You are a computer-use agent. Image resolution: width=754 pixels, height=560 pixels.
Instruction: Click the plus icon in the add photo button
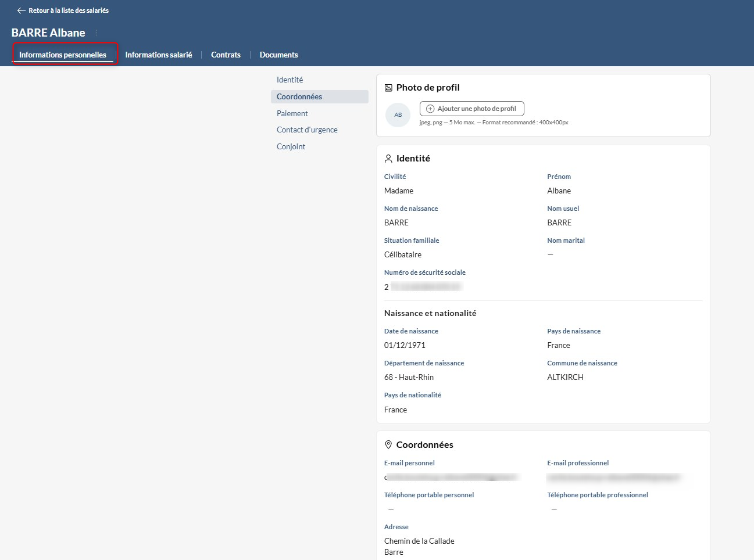pos(430,109)
